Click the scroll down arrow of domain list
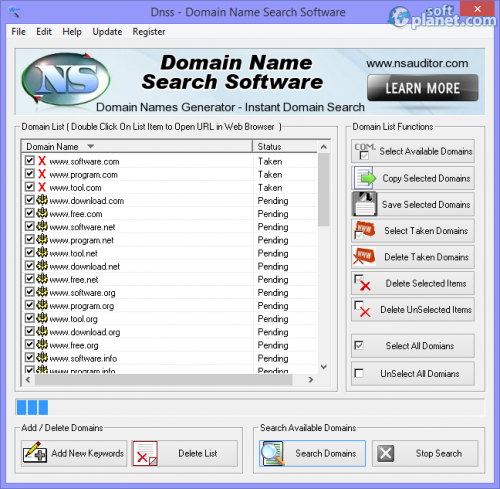 (323, 367)
